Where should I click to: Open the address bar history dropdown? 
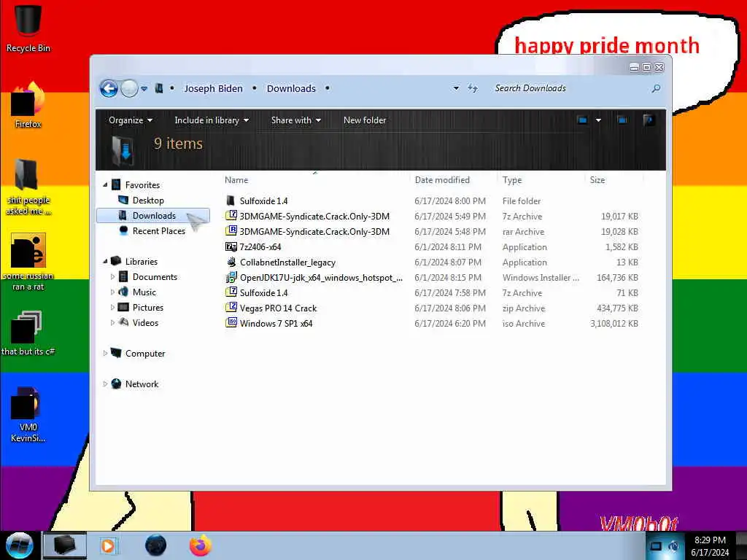pyautogui.click(x=456, y=88)
